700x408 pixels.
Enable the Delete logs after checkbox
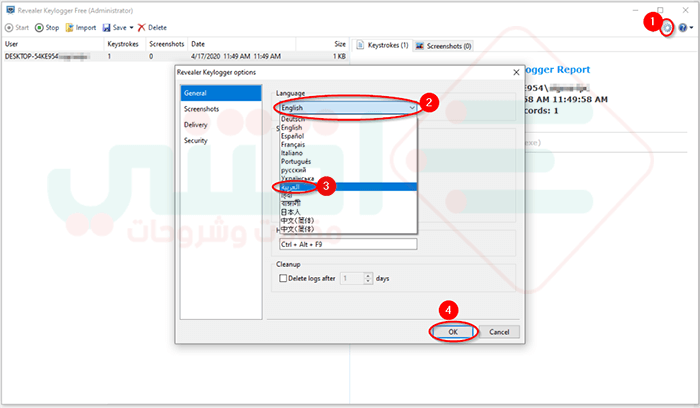[283, 278]
